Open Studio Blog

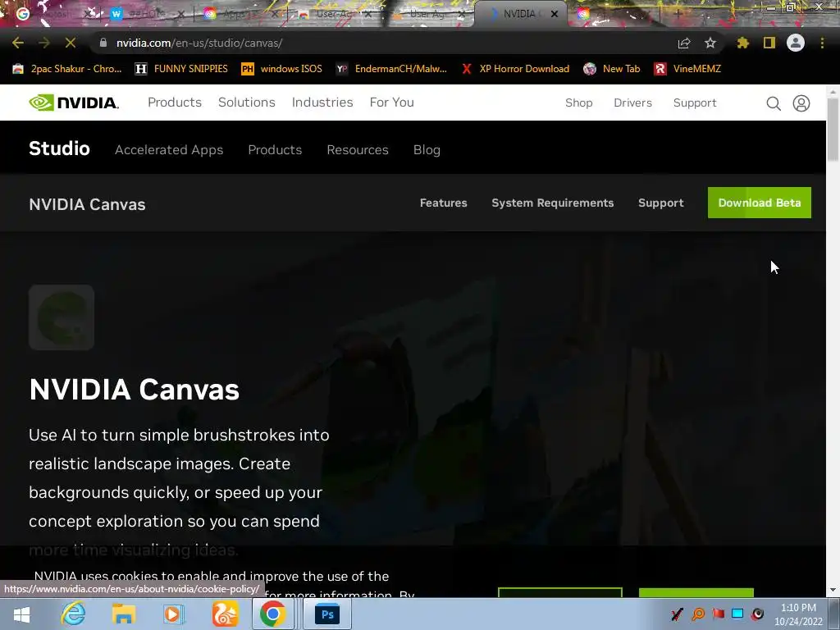click(x=427, y=150)
